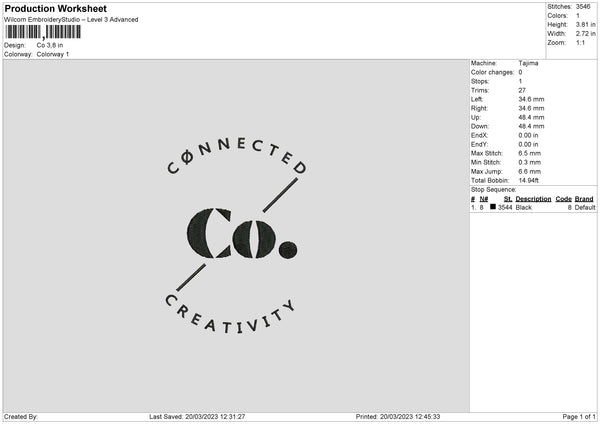Click the Page 1 of 1 footer

[579, 417]
